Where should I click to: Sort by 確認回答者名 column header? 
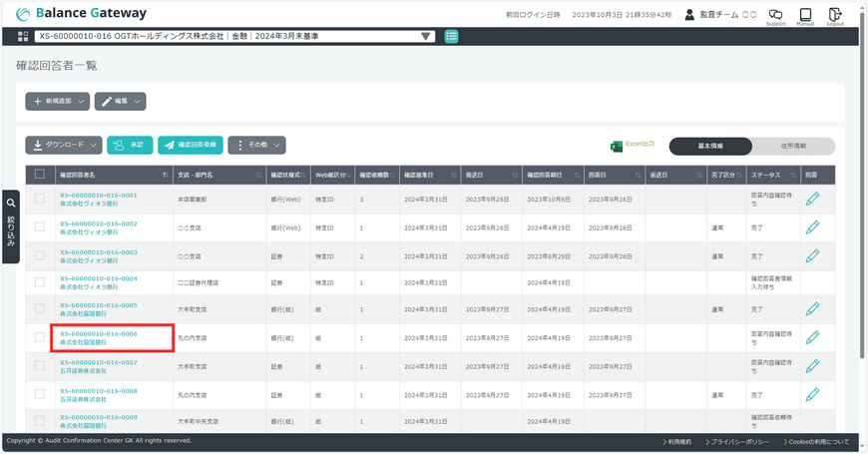(110, 175)
